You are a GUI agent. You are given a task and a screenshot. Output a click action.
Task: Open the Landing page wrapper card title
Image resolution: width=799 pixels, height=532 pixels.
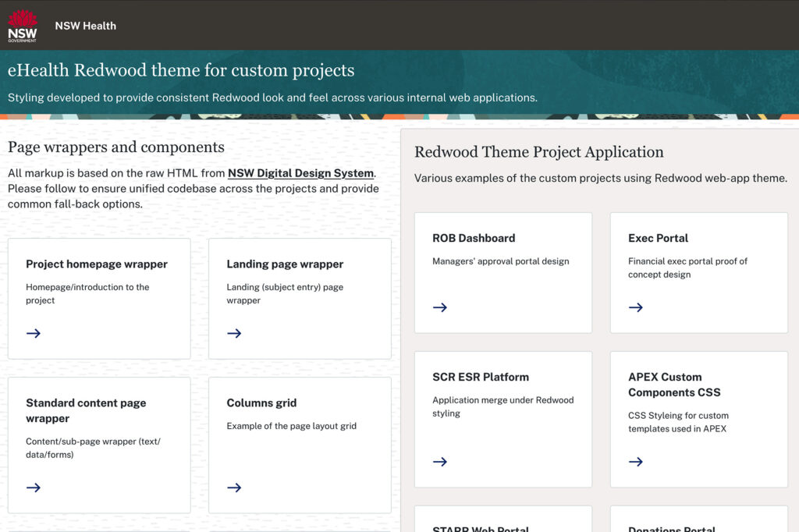(285, 264)
